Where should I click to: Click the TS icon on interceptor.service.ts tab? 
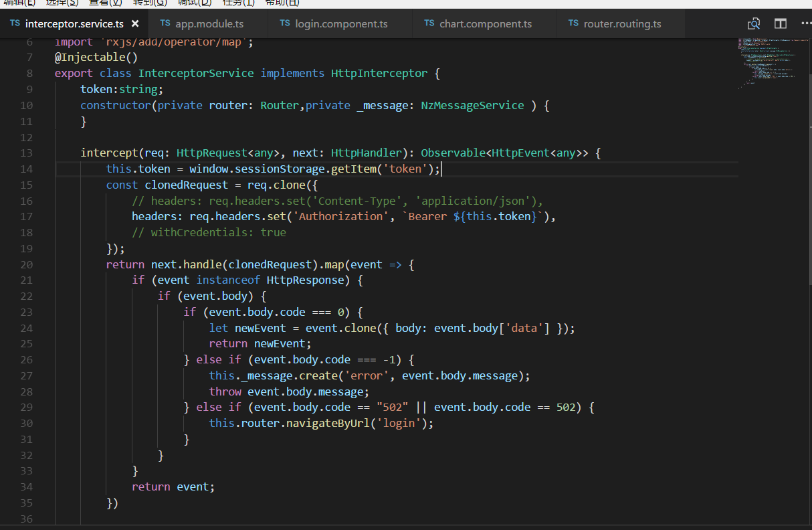click(15, 23)
